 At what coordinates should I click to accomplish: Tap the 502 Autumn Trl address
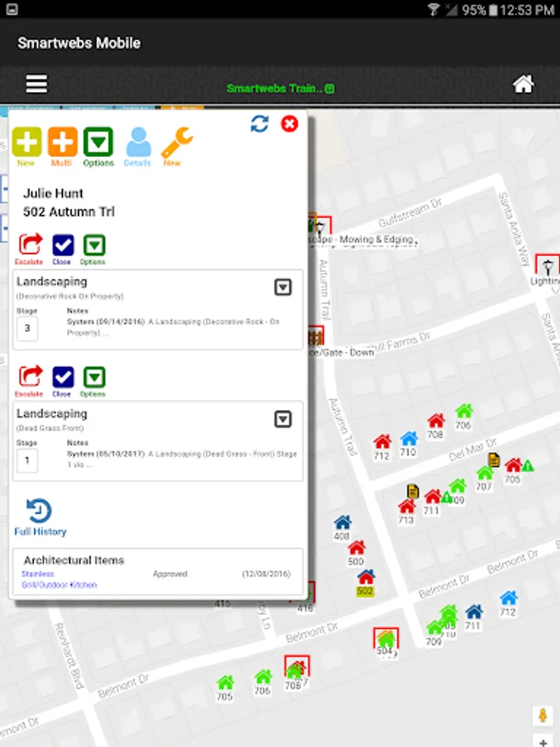(69, 212)
